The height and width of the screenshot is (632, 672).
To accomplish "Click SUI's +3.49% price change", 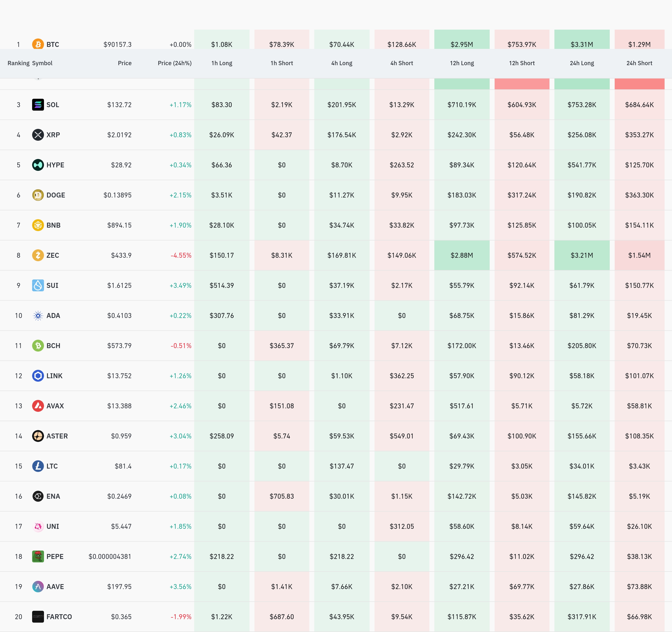I will tap(180, 285).
